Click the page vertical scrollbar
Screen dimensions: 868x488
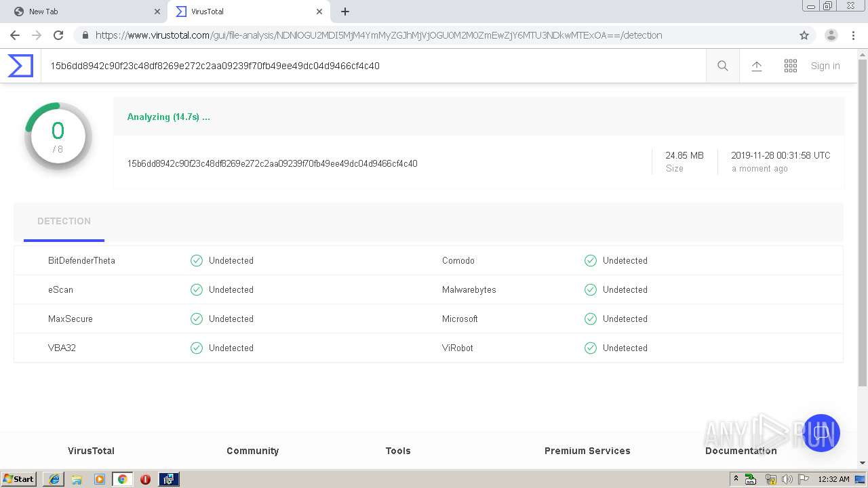coord(863,224)
